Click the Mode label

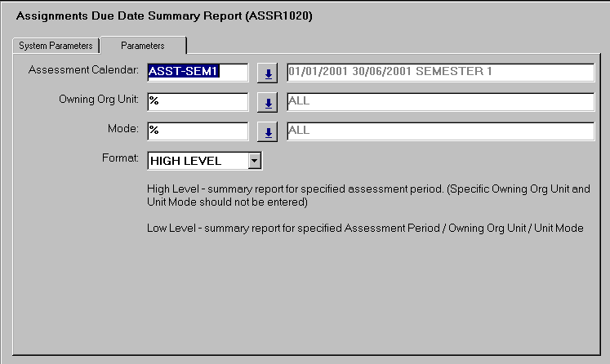(x=124, y=129)
